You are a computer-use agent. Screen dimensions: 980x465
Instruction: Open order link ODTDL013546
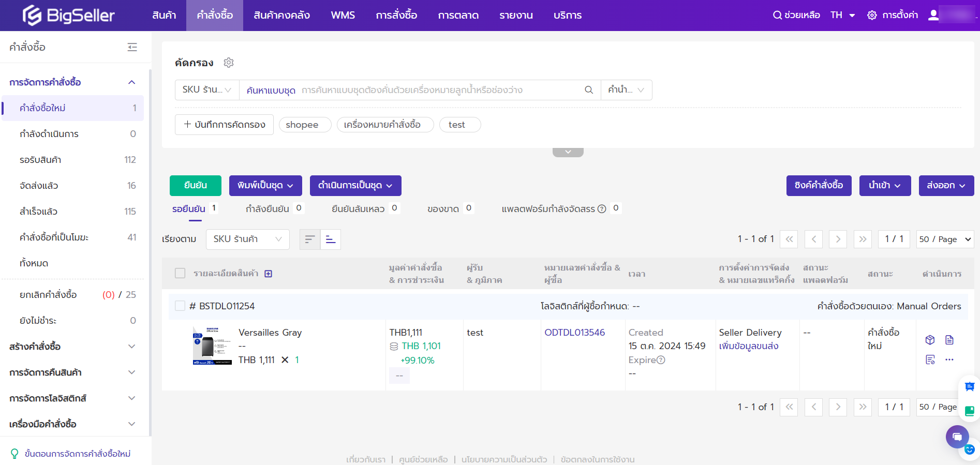pyautogui.click(x=574, y=333)
